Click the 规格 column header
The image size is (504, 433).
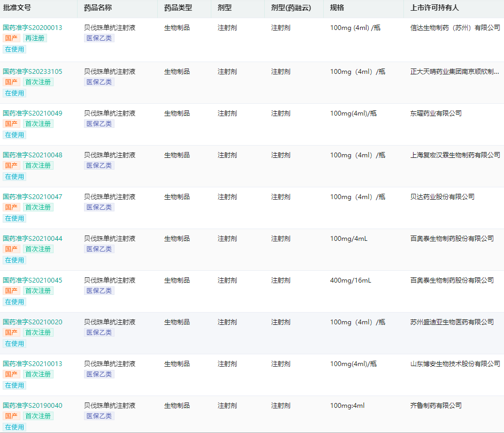[337, 7]
